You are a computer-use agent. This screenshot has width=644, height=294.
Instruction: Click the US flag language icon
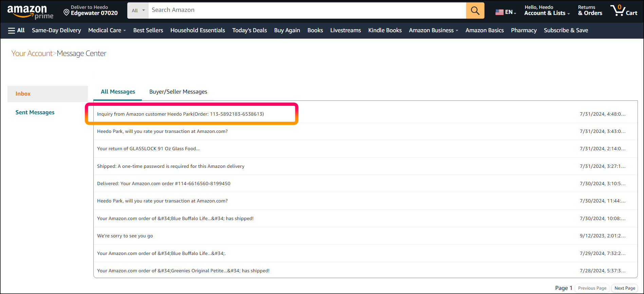coord(499,12)
